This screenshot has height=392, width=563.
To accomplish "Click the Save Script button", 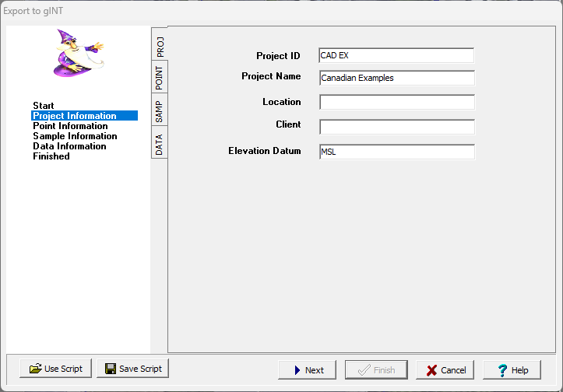I will click(132, 369).
